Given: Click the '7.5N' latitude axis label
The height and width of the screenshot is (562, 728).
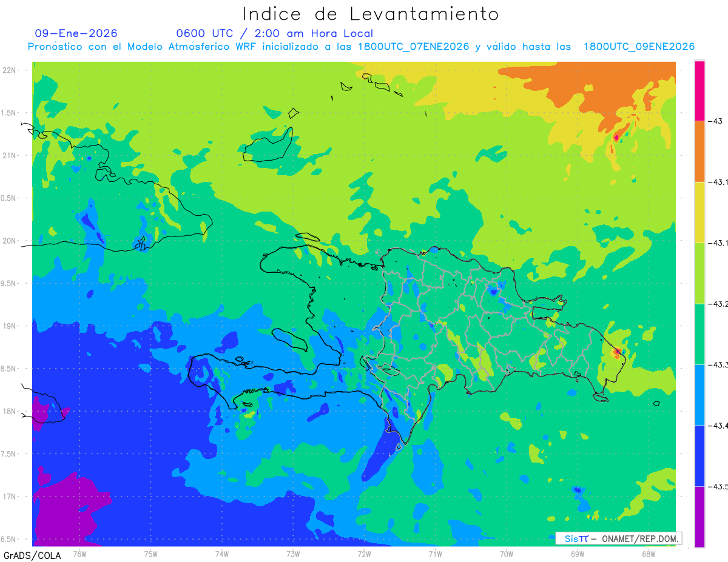Looking at the screenshot, I should (9, 454).
